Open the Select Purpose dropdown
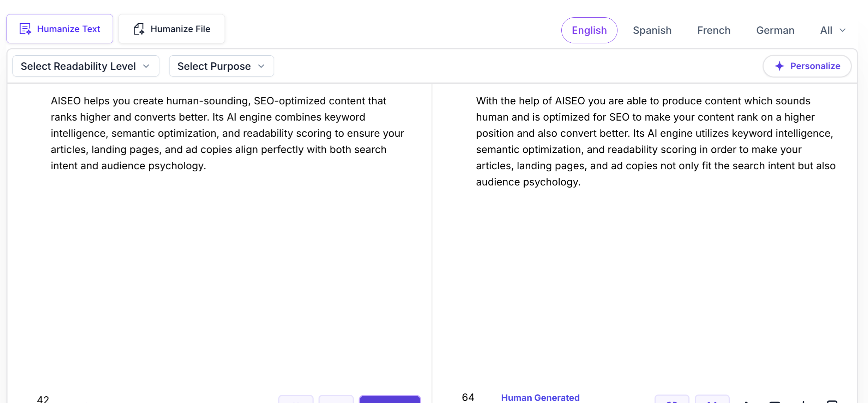 coord(222,66)
